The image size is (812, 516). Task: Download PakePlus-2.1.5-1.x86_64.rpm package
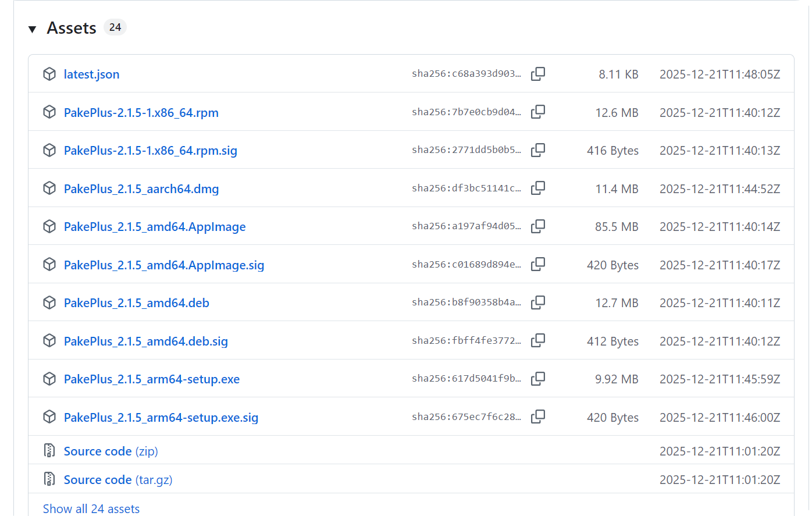tap(141, 113)
